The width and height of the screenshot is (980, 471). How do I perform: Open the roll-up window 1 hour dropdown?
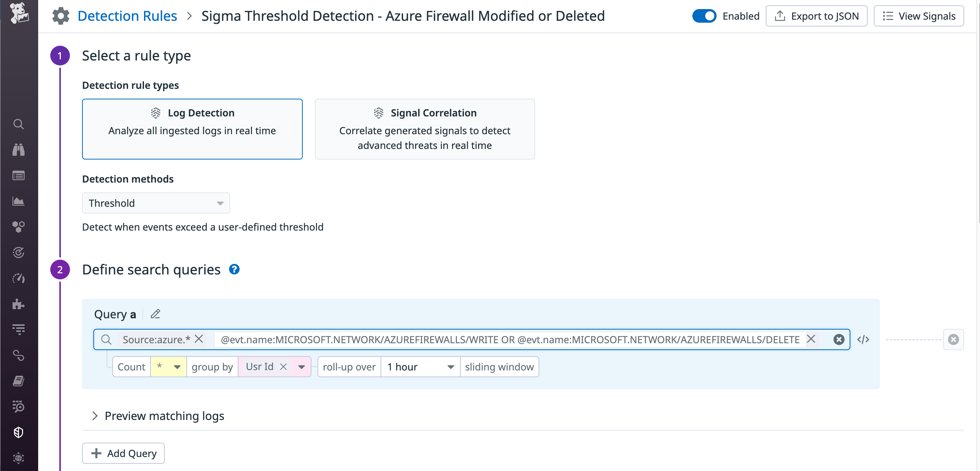[420, 366]
